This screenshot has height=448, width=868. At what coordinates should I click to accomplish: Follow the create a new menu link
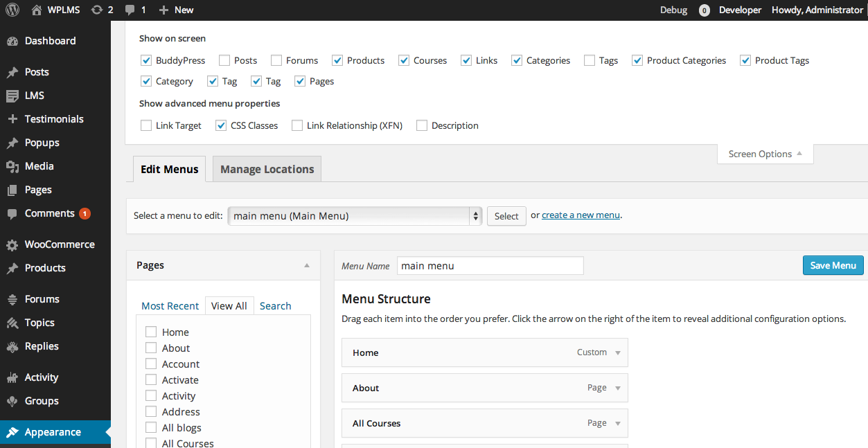(x=581, y=215)
